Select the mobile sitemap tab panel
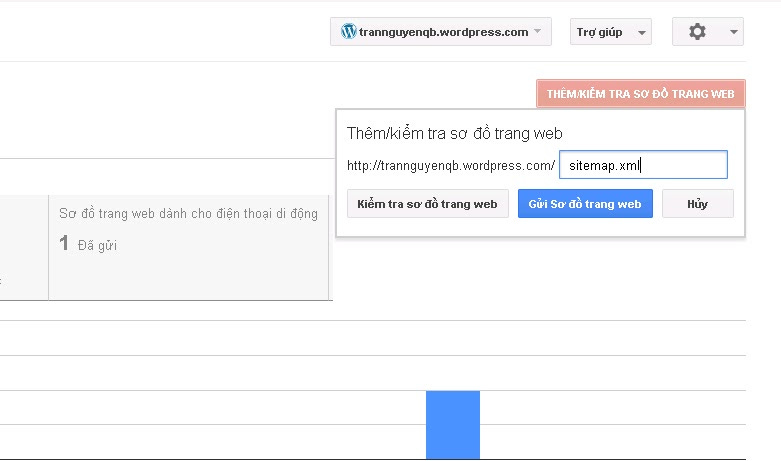781x461 pixels. pos(188,248)
